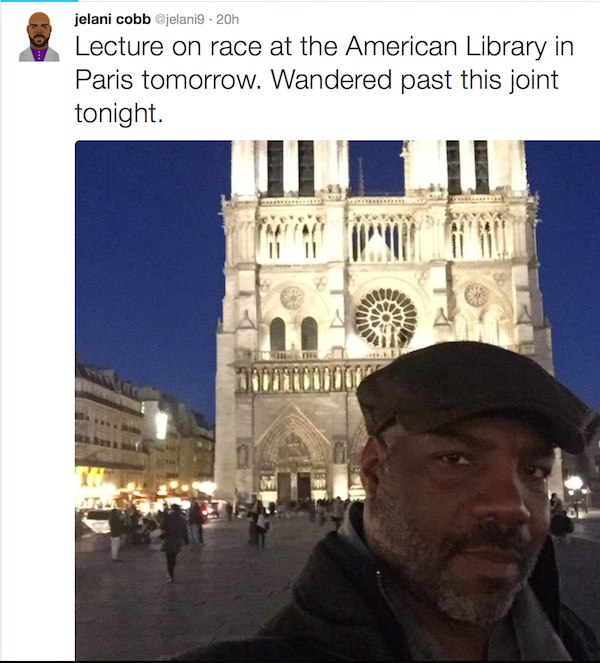Viewport: 600px width, 663px height.
Task: Click the word 'tonight.' in the tweet
Action: click(119, 113)
